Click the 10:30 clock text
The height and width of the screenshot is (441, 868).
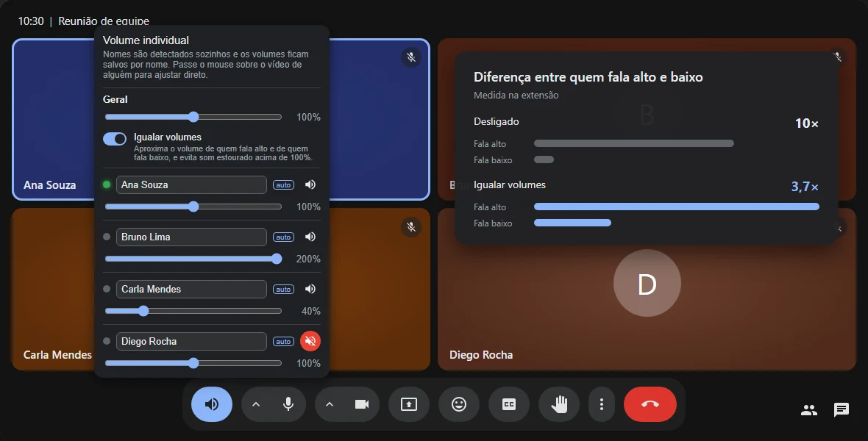pos(31,21)
